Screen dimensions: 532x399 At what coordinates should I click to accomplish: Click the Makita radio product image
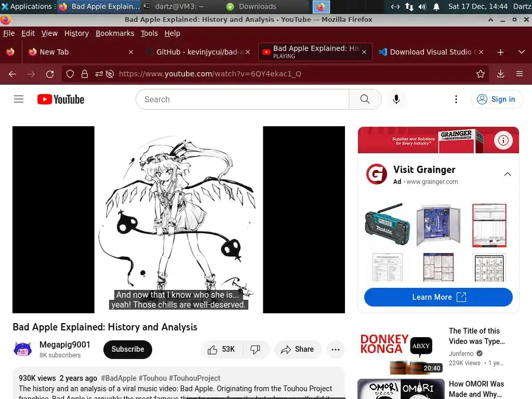coord(387,224)
